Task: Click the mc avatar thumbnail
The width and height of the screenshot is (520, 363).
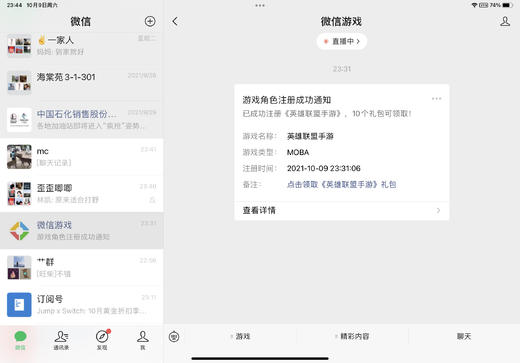Action: pyautogui.click(x=19, y=157)
